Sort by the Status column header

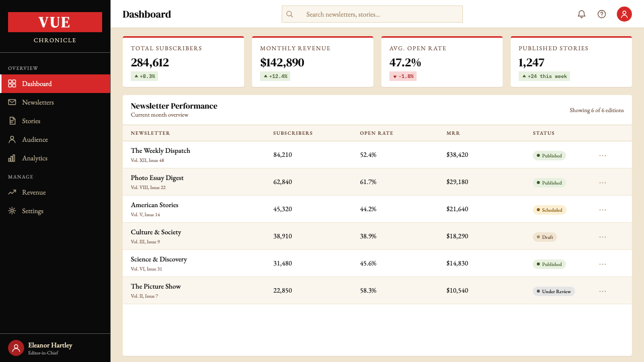click(x=544, y=133)
